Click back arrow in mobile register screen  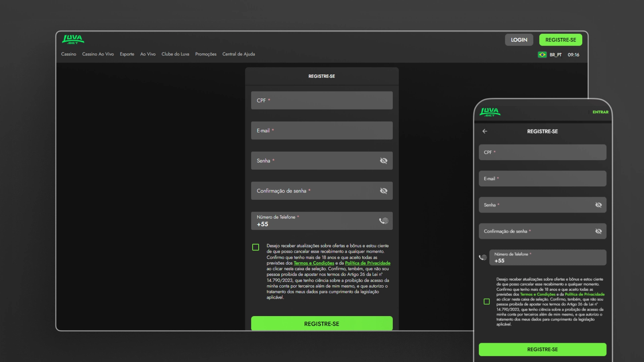pos(485,131)
